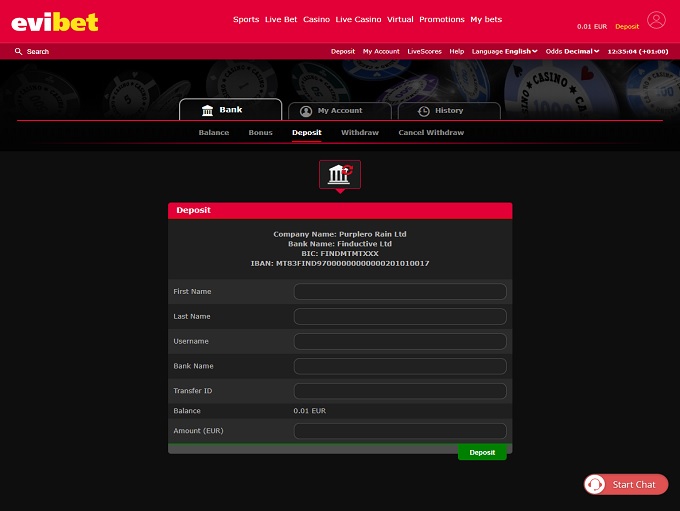The height and width of the screenshot is (511, 680).
Task: Go to the Sports section
Action: [x=245, y=20]
